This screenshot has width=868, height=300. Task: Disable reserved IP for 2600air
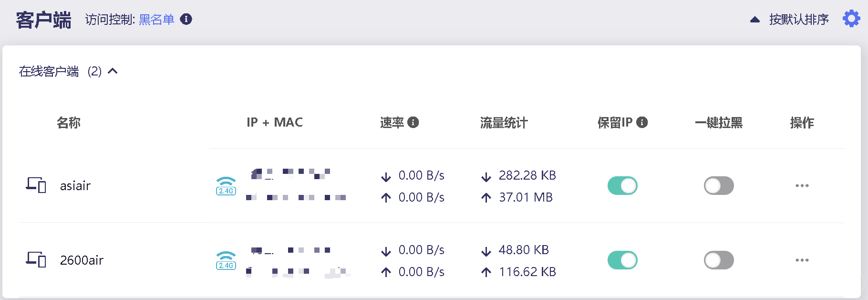[x=622, y=260]
